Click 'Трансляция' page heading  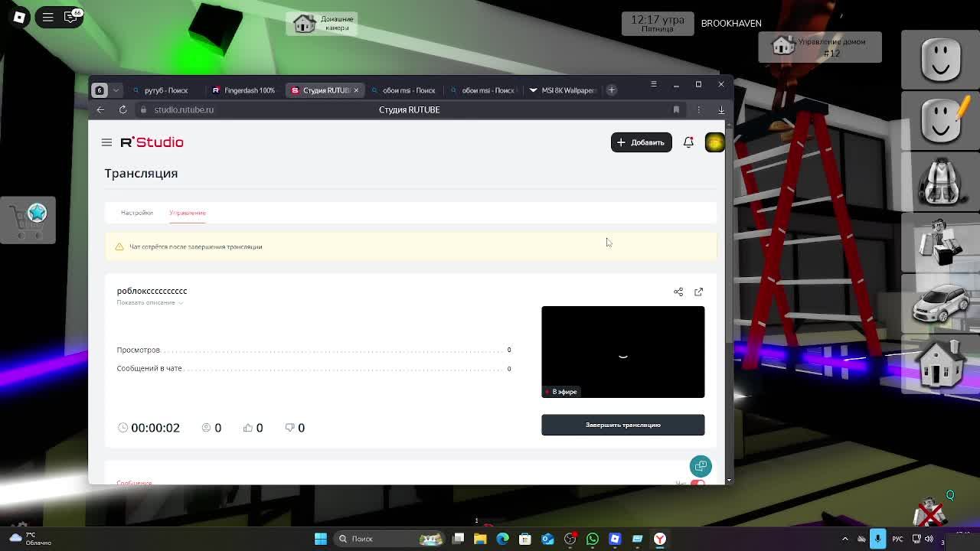(x=141, y=173)
